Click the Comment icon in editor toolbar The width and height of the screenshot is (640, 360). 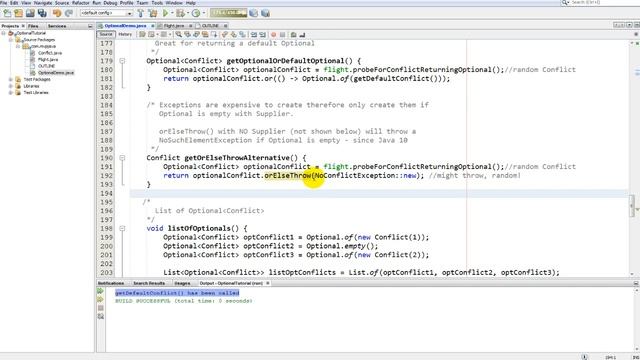pyautogui.click(x=293, y=35)
